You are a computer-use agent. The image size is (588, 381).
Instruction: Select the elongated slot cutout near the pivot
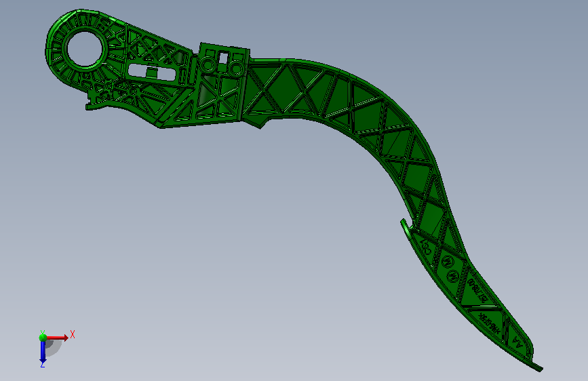[x=152, y=72]
